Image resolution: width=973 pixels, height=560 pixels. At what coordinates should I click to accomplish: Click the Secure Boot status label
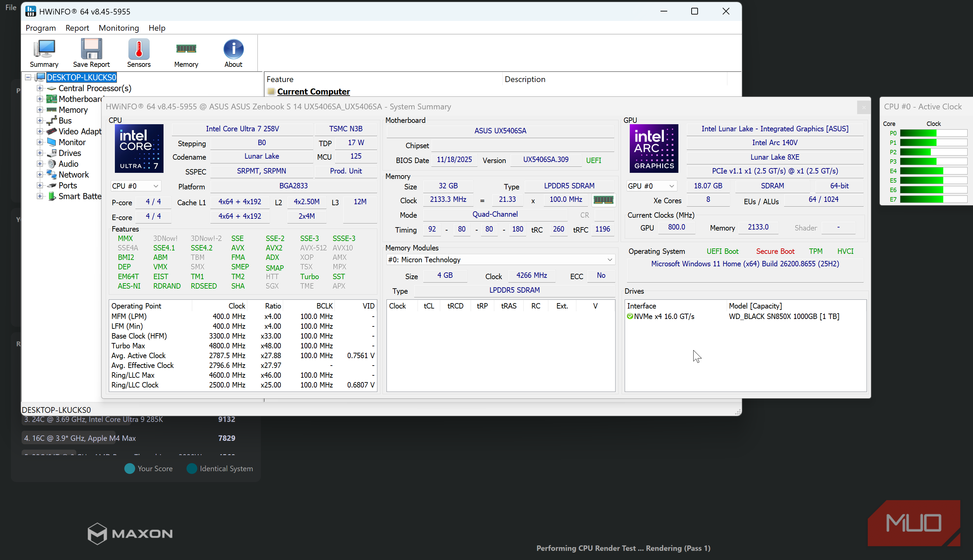(x=775, y=251)
